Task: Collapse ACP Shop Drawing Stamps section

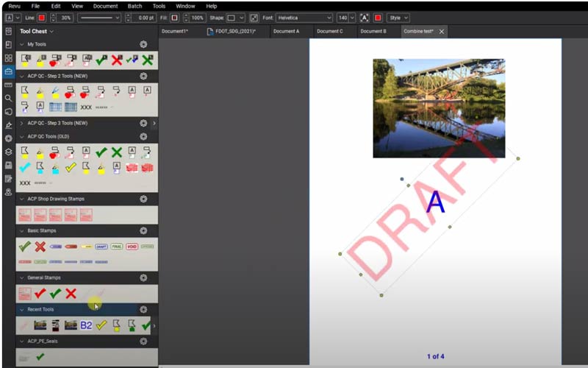Action: point(22,199)
